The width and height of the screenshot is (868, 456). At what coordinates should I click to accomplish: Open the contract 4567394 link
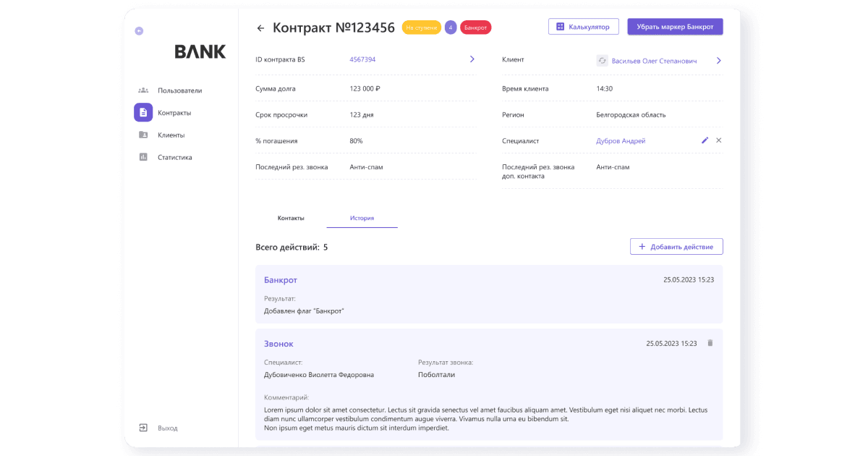pos(363,59)
